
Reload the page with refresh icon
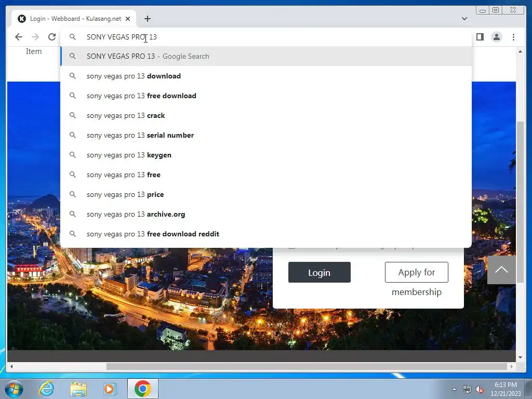52,37
